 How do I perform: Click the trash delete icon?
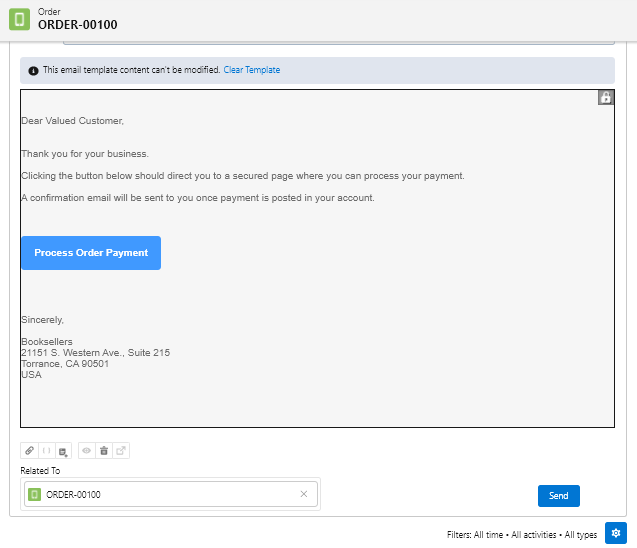[x=103, y=451]
